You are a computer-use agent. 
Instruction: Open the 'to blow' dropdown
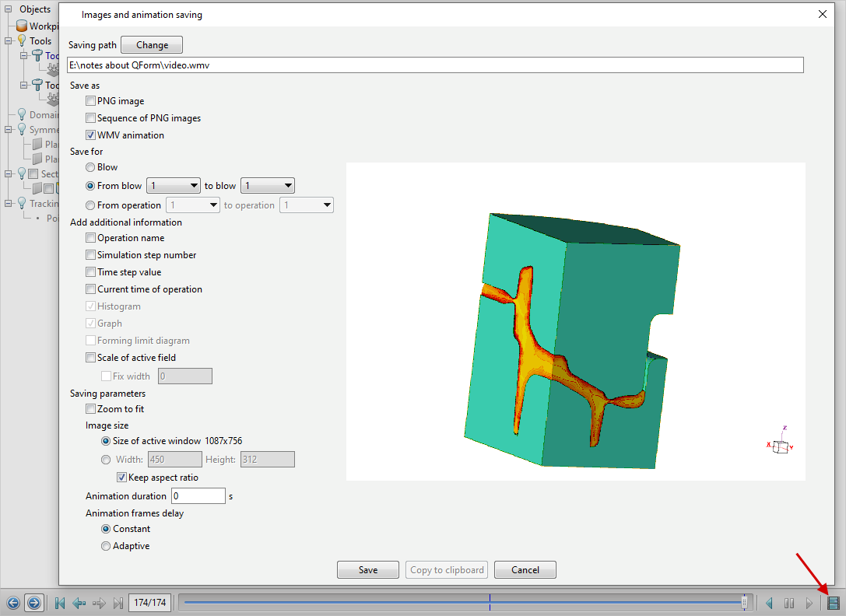tap(268, 186)
